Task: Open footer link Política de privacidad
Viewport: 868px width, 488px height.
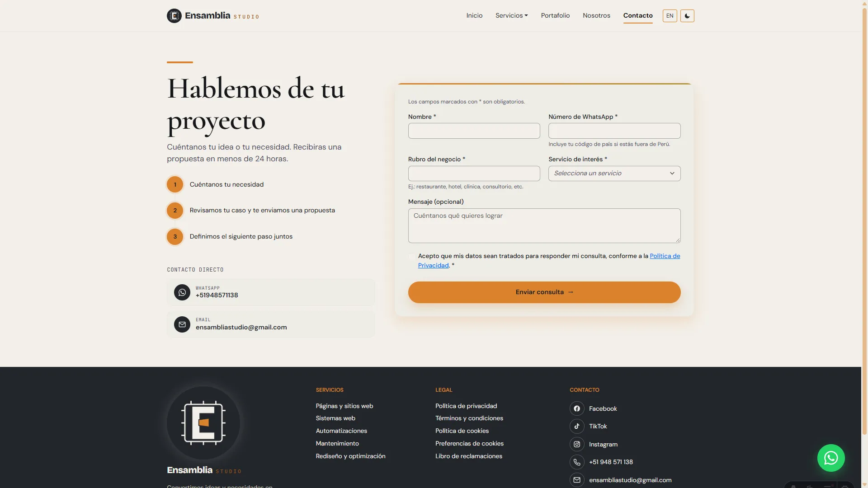Action: click(x=466, y=406)
